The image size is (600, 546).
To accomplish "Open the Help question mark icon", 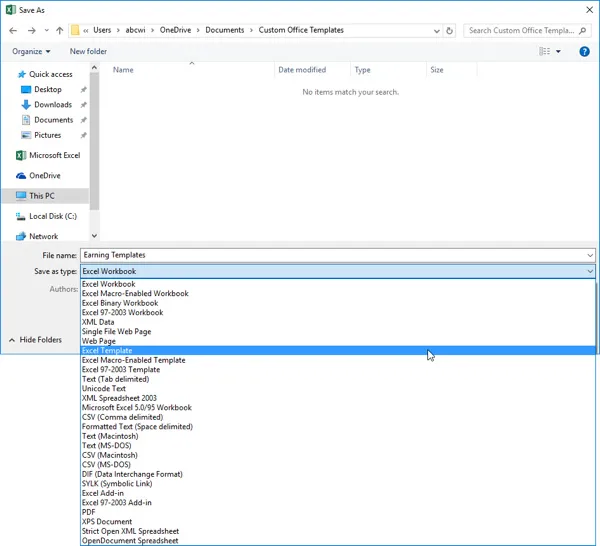I will coord(584,51).
